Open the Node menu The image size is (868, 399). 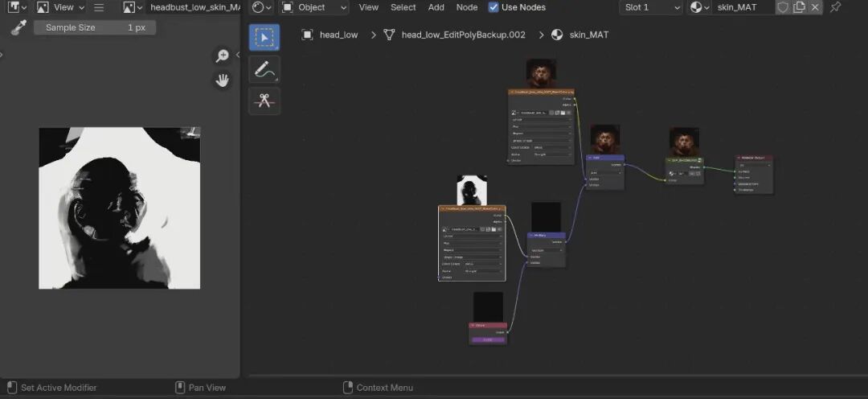[467, 7]
